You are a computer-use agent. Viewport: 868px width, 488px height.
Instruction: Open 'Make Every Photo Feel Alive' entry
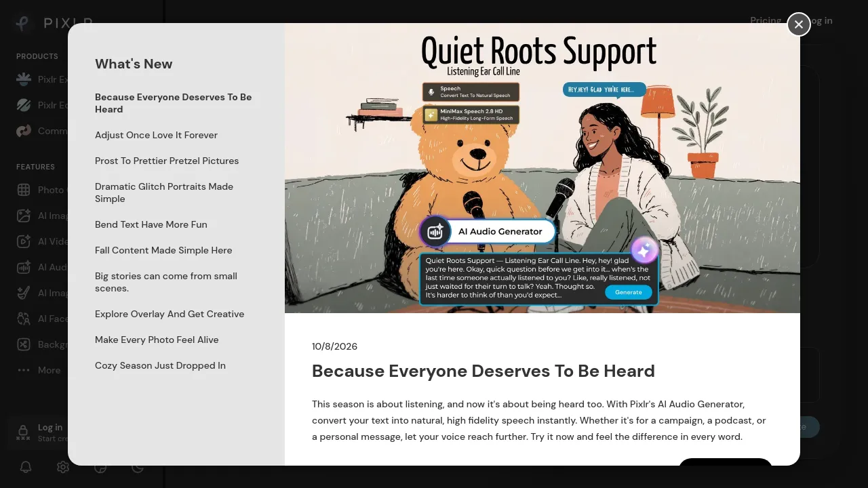(x=157, y=340)
